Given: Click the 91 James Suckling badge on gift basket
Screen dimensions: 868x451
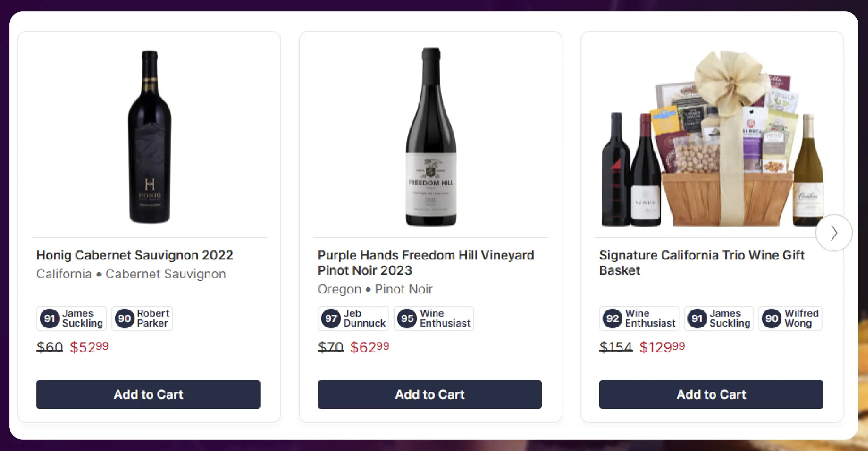Looking at the screenshot, I should click(x=718, y=318).
